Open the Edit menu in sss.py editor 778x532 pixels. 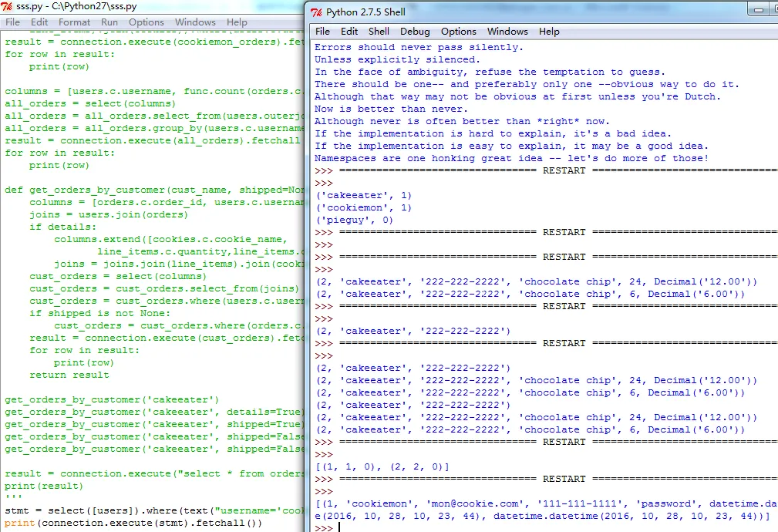pyautogui.click(x=39, y=22)
